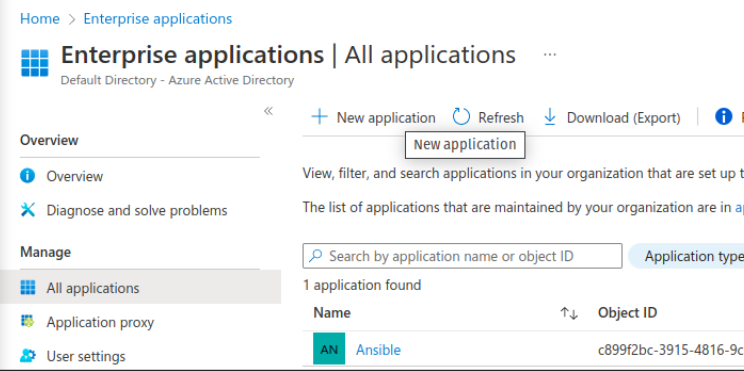
Task: Click the New application tooltip
Action: pyautogui.click(x=465, y=145)
